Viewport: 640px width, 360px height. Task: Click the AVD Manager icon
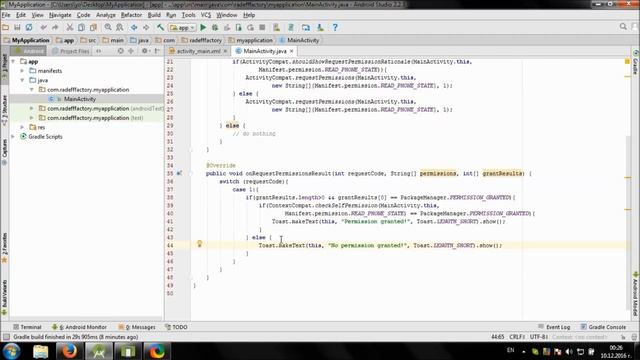(276, 28)
